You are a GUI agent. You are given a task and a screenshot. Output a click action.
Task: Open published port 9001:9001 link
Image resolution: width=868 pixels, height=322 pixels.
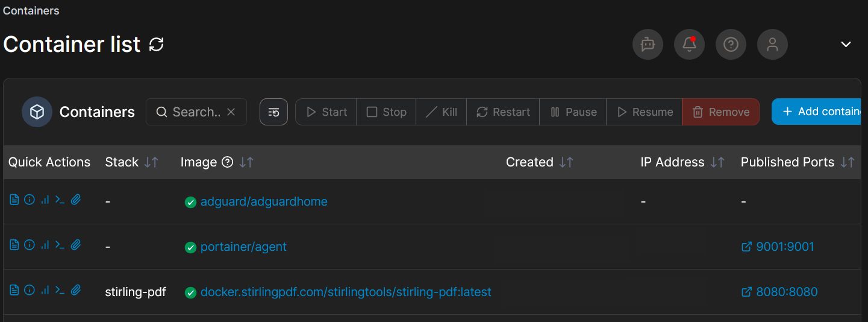[778, 247]
